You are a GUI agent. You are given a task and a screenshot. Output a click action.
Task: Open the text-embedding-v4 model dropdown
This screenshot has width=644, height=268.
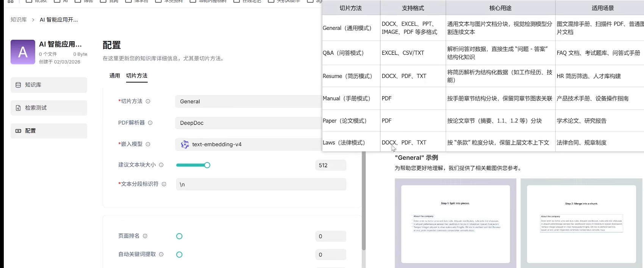[x=249, y=144]
